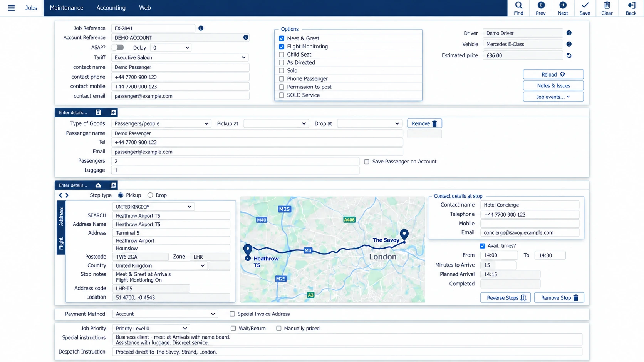Toggle the ASAP switch
The height and width of the screenshot is (362, 644).
pos(117,47)
